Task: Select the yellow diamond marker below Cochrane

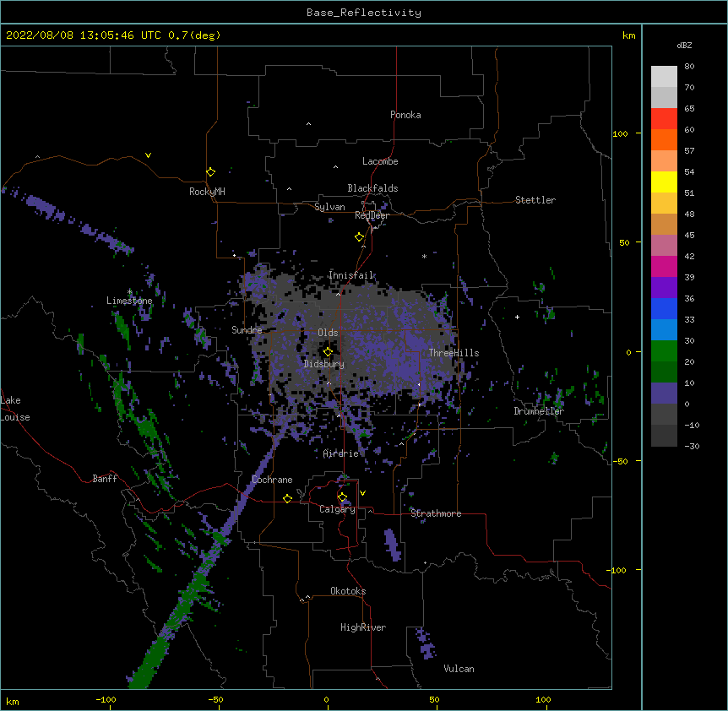Action: (x=287, y=498)
